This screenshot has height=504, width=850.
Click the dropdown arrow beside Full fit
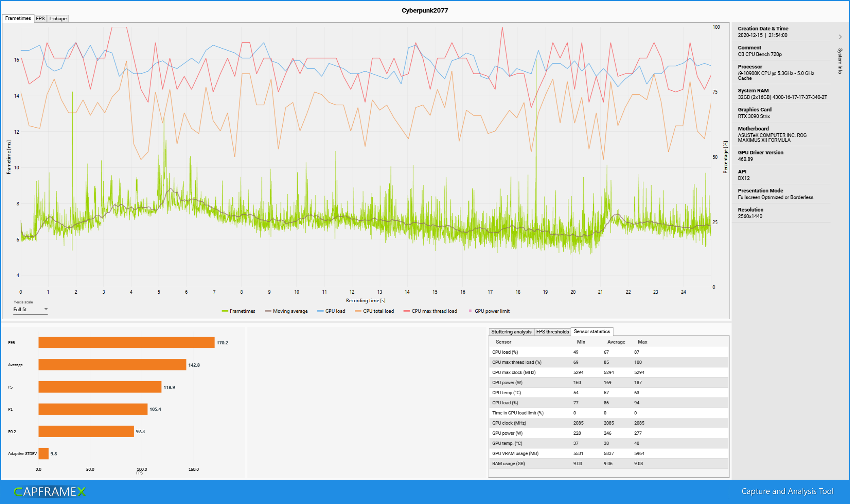[46, 309]
